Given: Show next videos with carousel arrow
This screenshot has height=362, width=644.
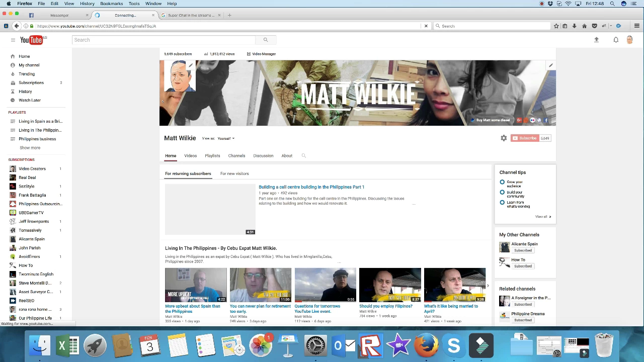Looking at the screenshot, I should pyautogui.click(x=488, y=286).
